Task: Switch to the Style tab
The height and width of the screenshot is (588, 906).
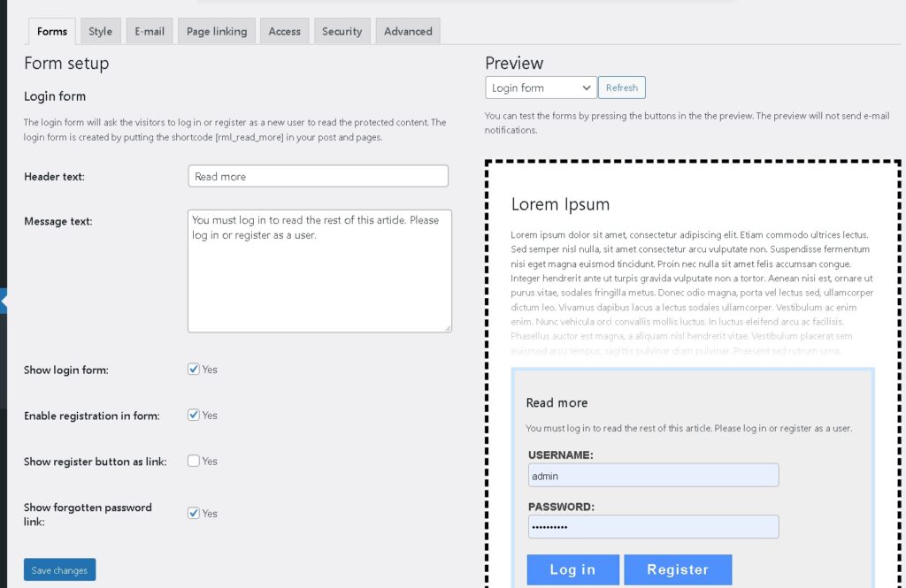Action: point(100,31)
